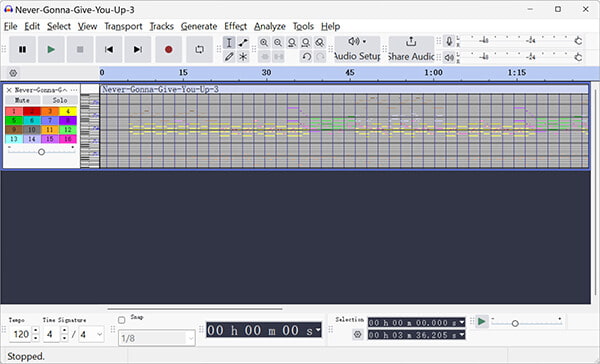The image size is (600, 364).
Task: Click the Zoom Toggle icon
Action: [x=320, y=42]
